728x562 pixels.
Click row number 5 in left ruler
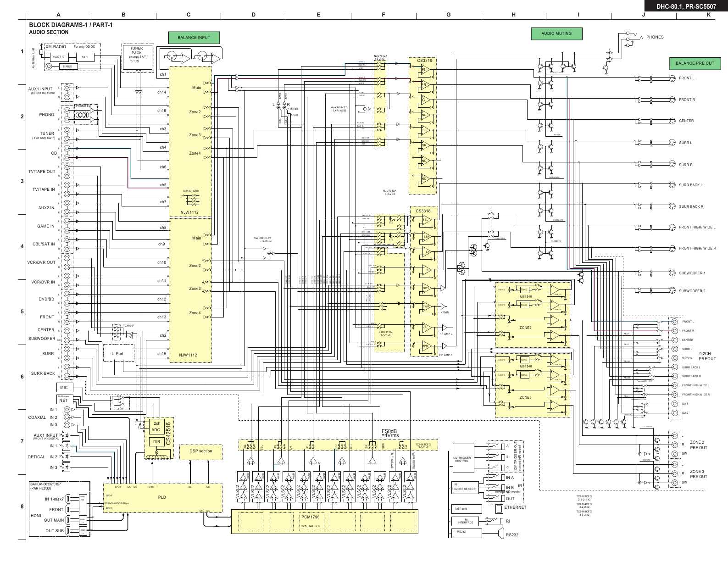tap(22, 312)
